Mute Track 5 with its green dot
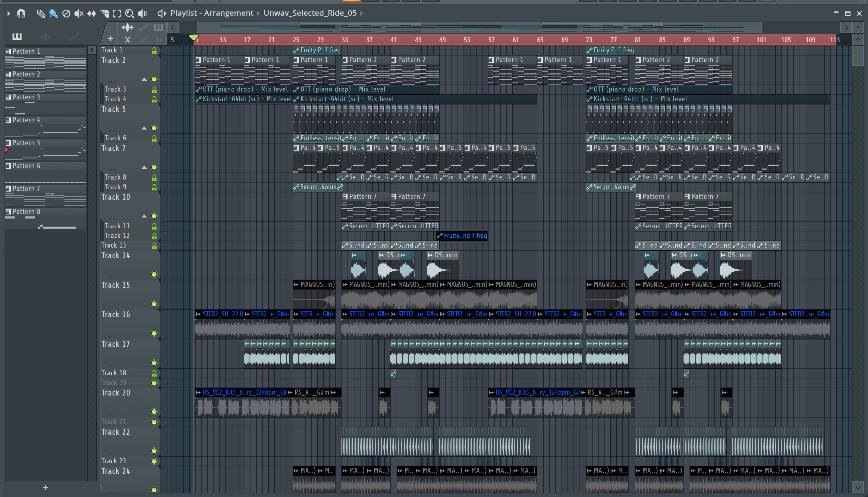This screenshot has width=868, height=497. tap(154, 128)
